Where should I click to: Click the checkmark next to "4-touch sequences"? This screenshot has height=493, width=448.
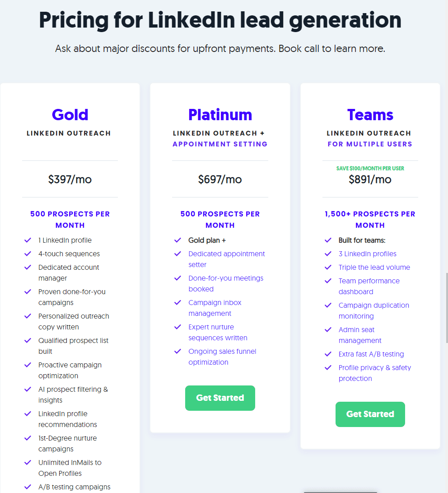[x=28, y=254]
